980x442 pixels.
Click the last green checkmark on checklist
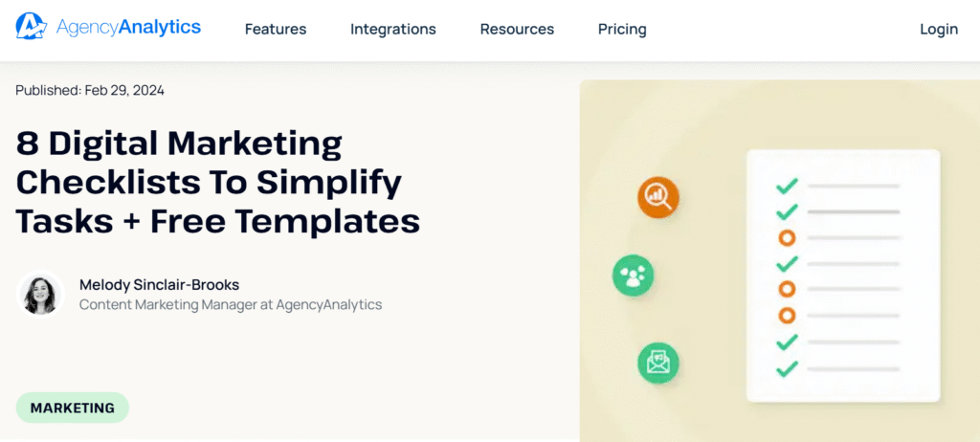point(787,368)
